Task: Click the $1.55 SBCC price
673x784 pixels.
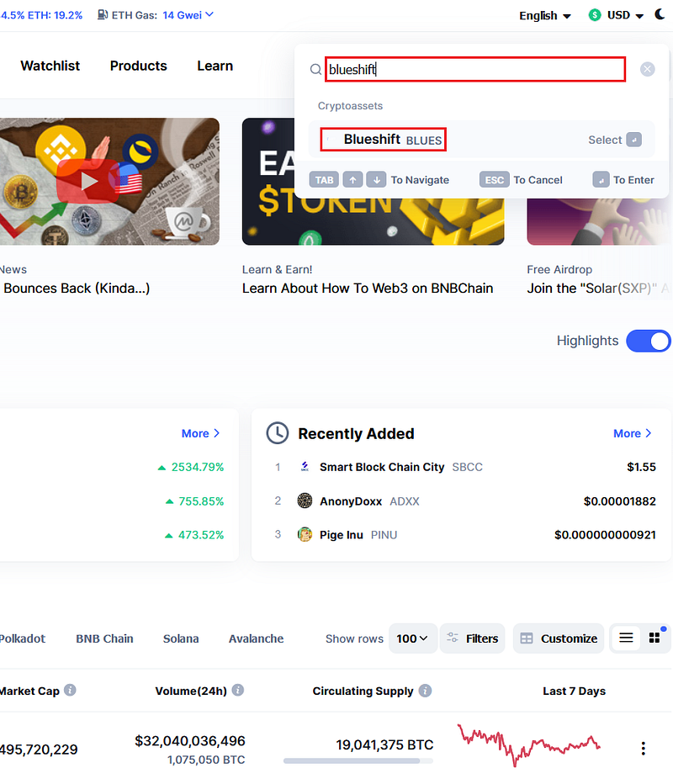Action: pos(642,467)
